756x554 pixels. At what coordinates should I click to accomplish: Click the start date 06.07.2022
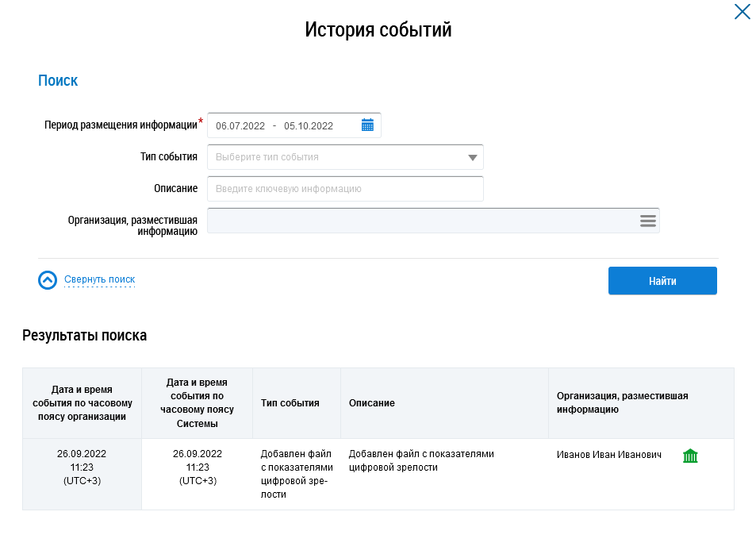click(x=240, y=125)
